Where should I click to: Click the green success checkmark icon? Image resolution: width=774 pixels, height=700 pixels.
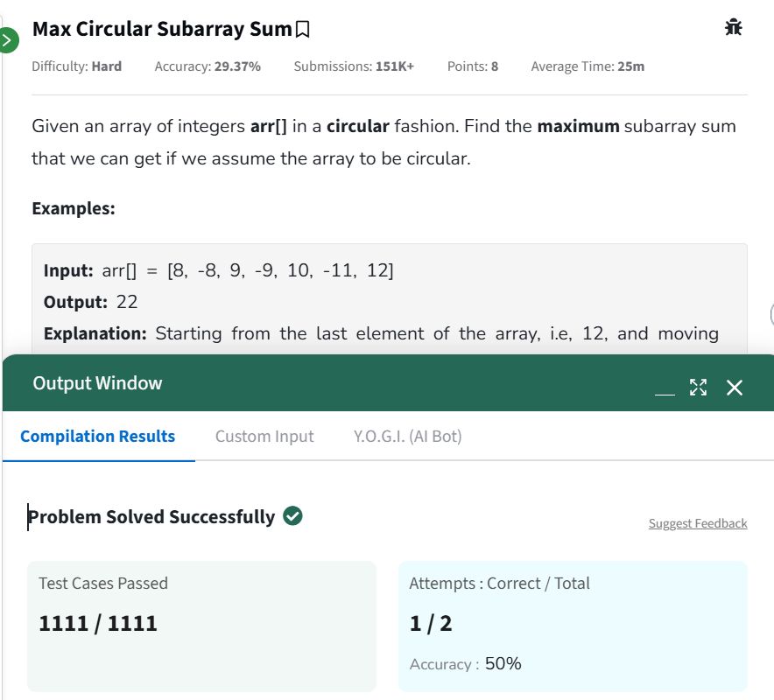coord(292,516)
